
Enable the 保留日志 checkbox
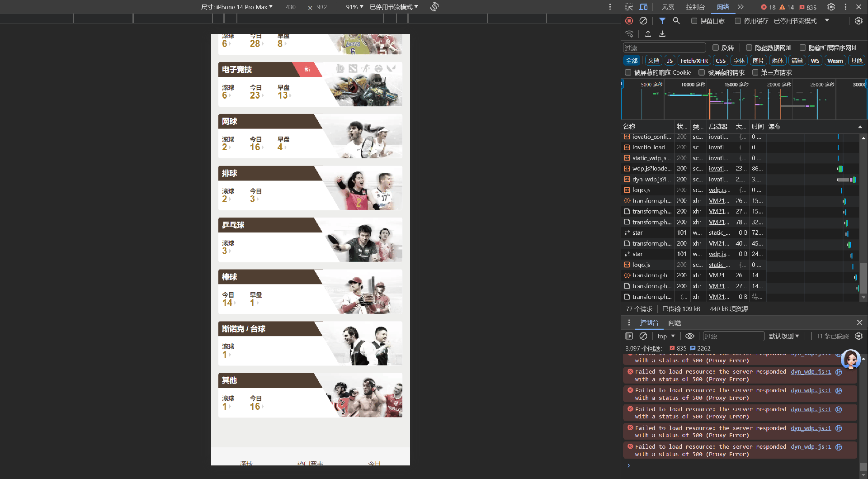(694, 21)
